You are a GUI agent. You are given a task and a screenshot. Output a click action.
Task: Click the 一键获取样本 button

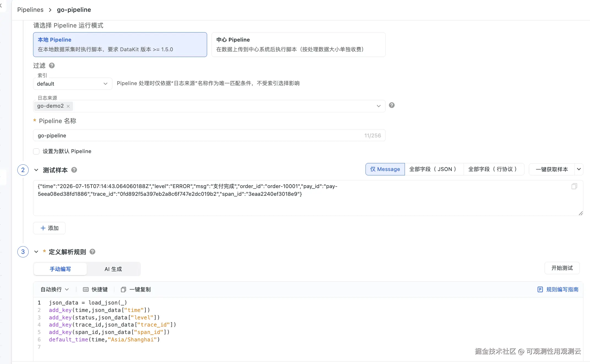pos(552,169)
